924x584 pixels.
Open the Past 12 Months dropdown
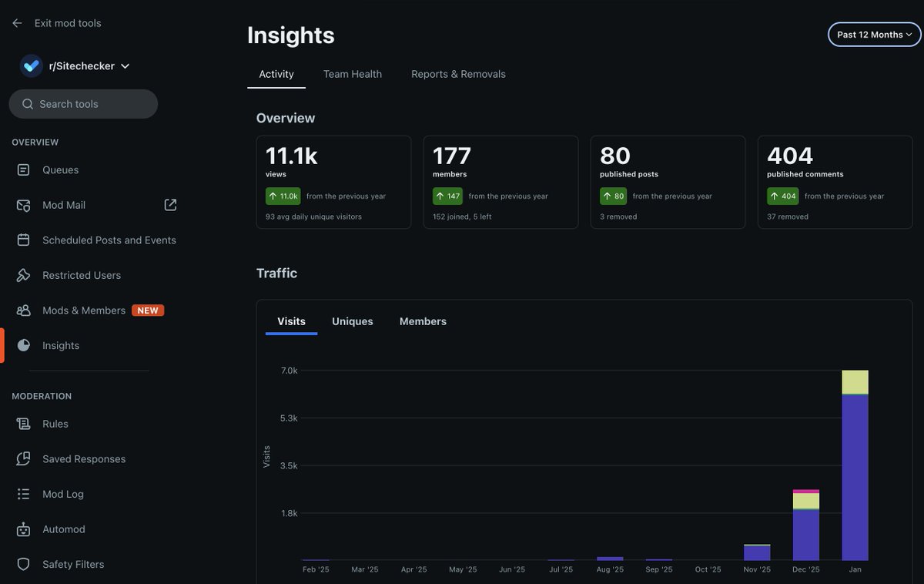(874, 34)
